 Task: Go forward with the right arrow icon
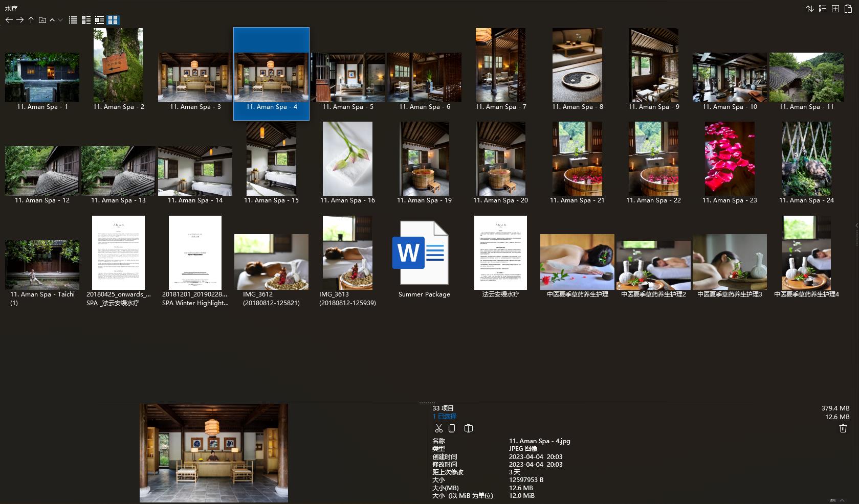pyautogui.click(x=20, y=20)
